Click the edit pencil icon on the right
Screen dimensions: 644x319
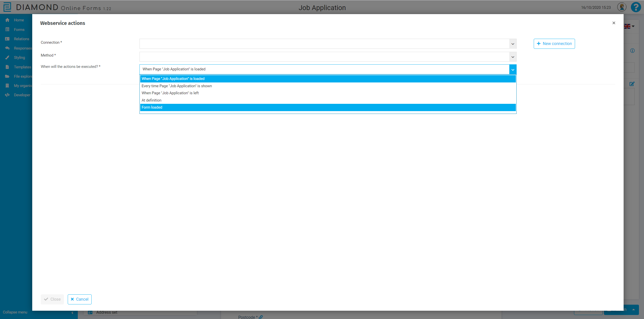coord(632,84)
